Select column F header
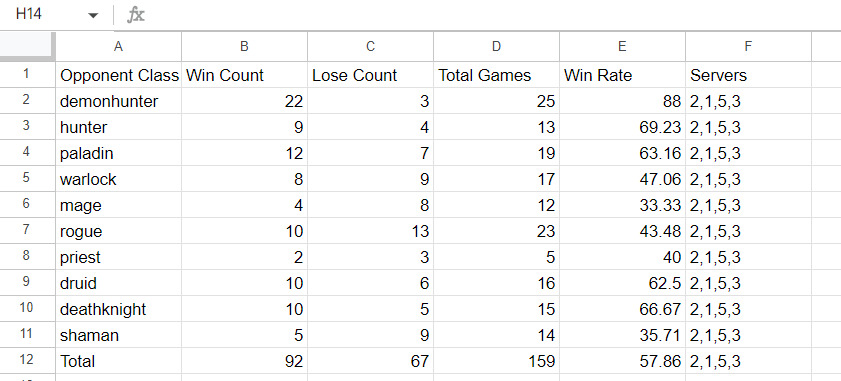Viewport: 841px width, 381px height. 748,47
